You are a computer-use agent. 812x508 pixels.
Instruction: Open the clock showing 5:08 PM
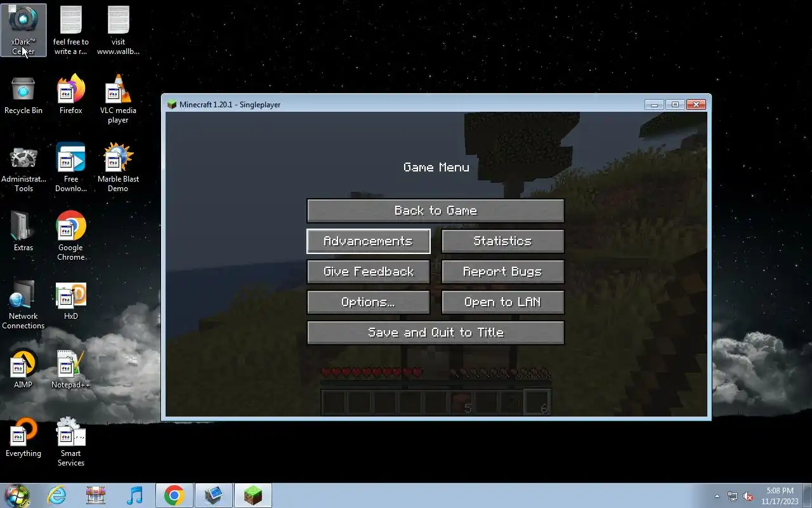[x=780, y=496]
